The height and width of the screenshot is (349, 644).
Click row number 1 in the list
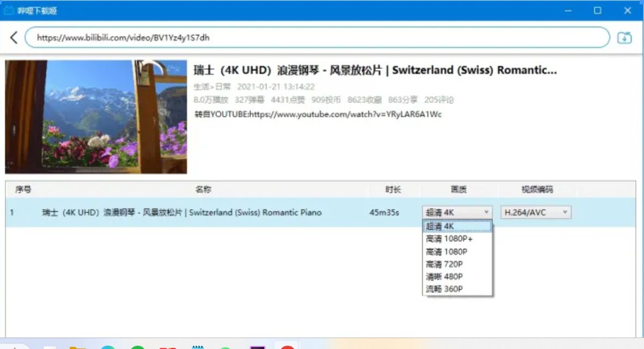coord(12,212)
